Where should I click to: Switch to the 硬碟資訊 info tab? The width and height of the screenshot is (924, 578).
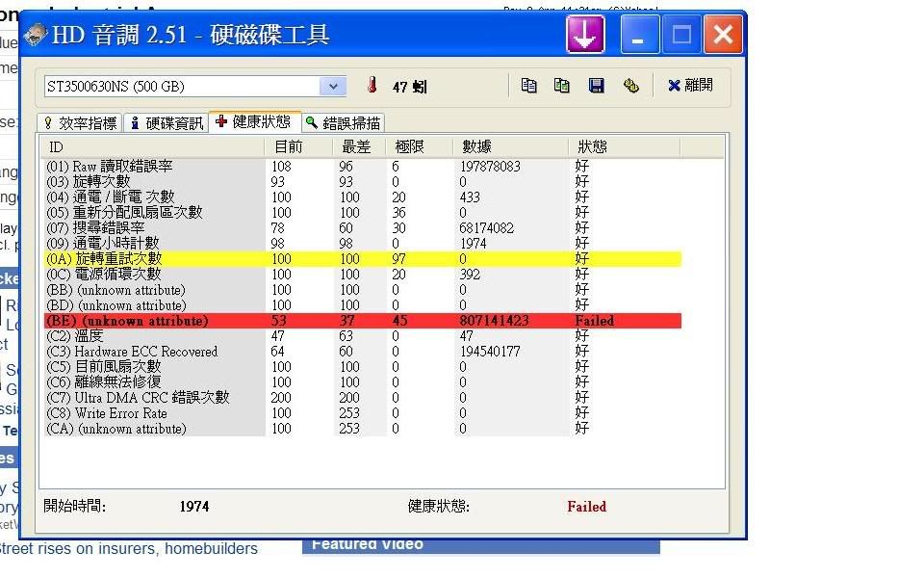(x=167, y=123)
